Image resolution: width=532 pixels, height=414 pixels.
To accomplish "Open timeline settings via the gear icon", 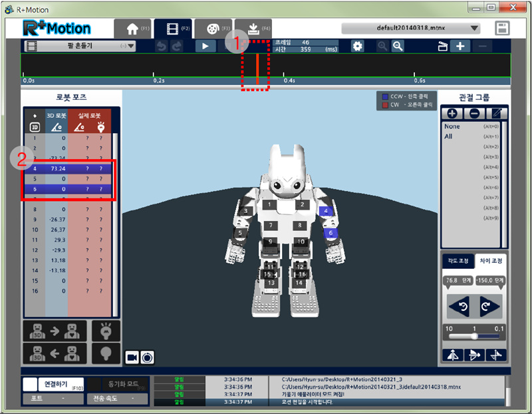I will [x=358, y=46].
